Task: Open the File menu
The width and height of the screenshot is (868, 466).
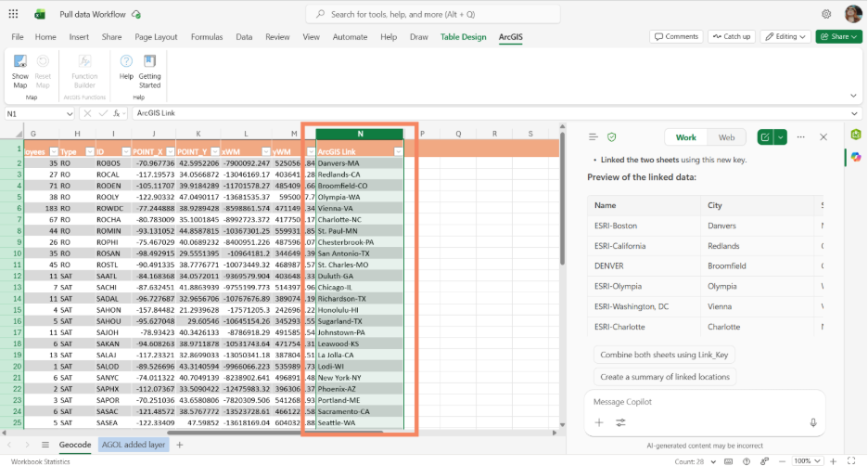Action: pyautogui.click(x=18, y=36)
